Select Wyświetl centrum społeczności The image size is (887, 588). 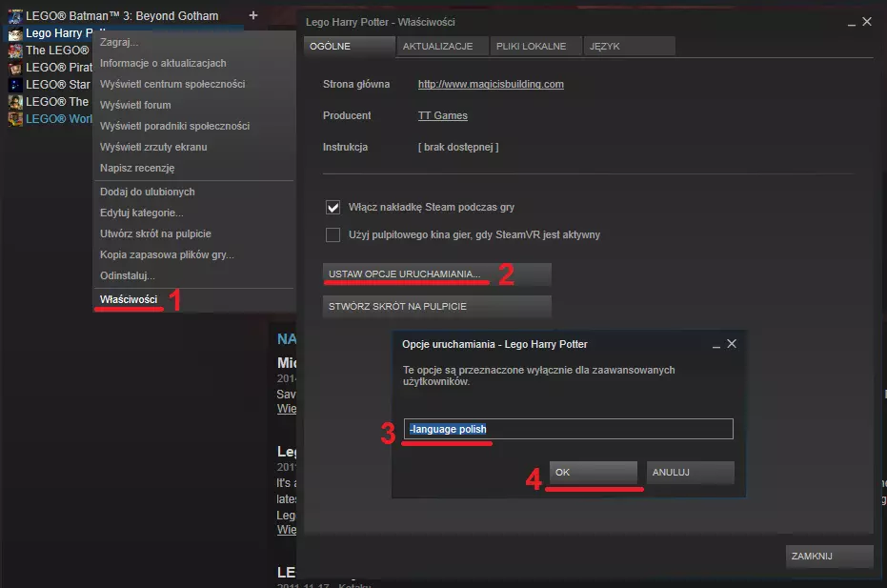194,84
